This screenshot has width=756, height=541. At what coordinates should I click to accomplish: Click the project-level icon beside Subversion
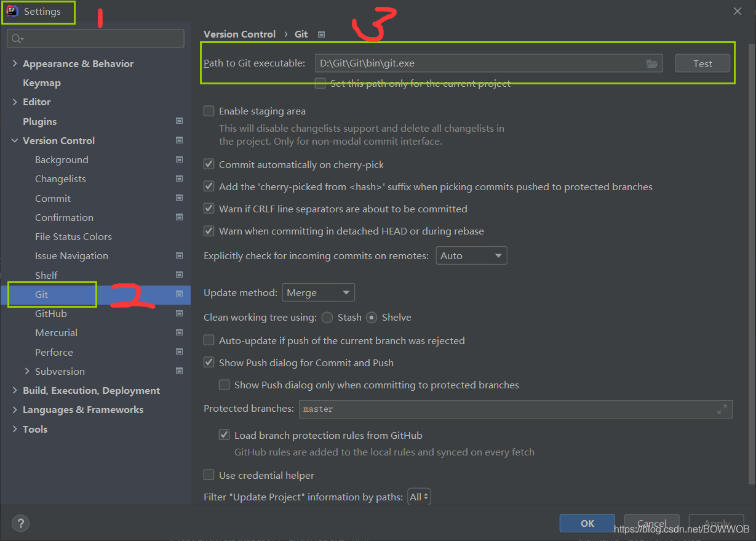coord(179,371)
